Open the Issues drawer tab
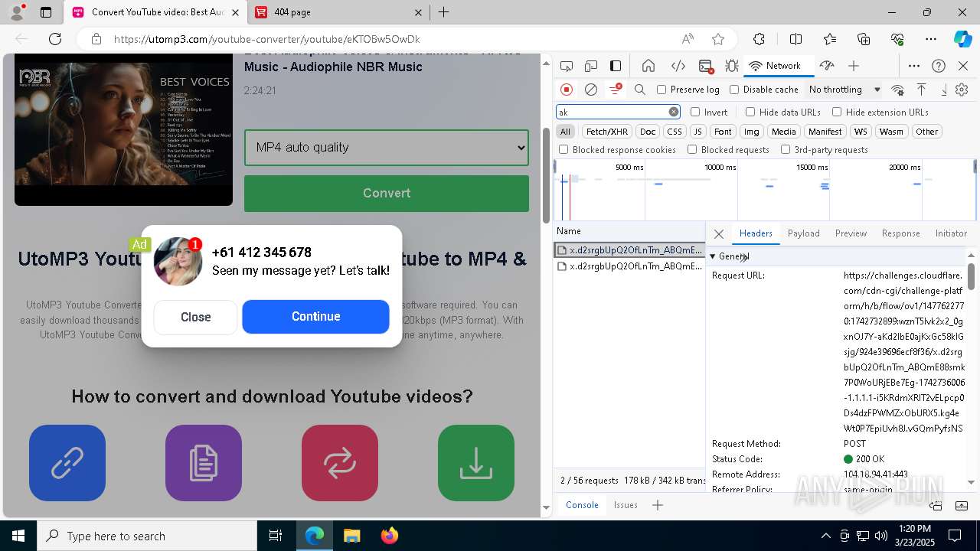Image resolution: width=980 pixels, height=551 pixels. click(x=626, y=505)
